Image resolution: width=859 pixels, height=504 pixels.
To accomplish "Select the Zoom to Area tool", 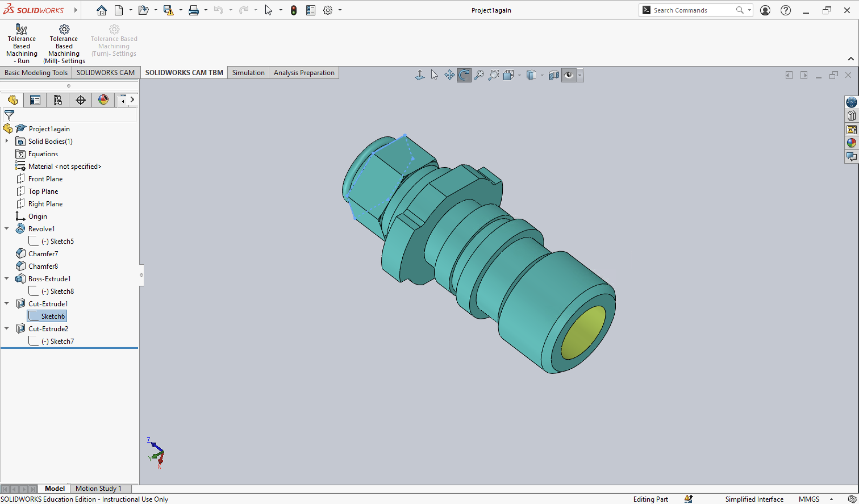I will click(x=493, y=75).
